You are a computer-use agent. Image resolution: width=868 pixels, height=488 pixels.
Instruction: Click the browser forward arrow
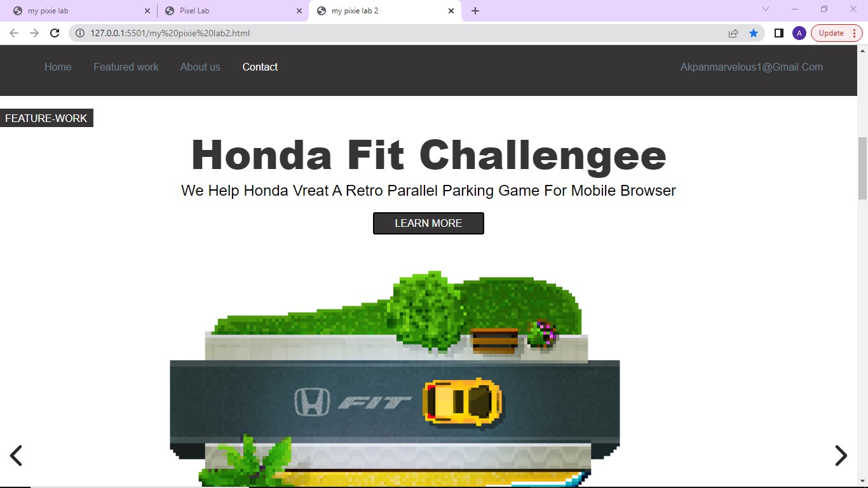pyautogui.click(x=34, y=33)
